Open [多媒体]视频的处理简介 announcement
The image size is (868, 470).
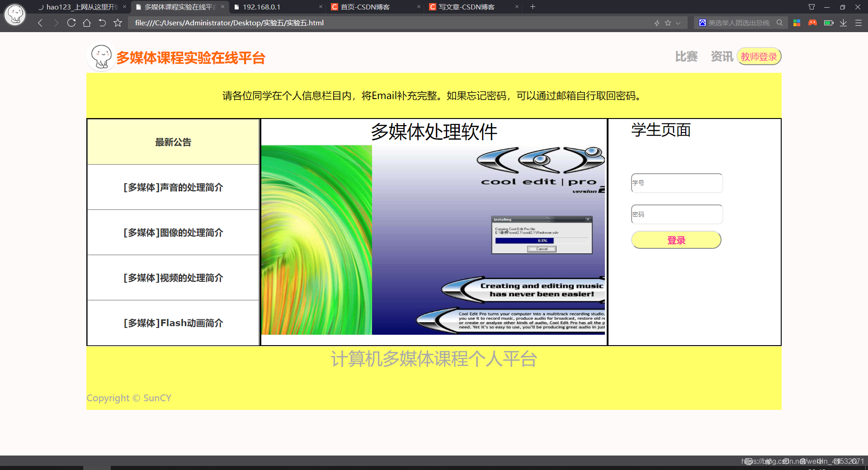click(x=173, y=278)
